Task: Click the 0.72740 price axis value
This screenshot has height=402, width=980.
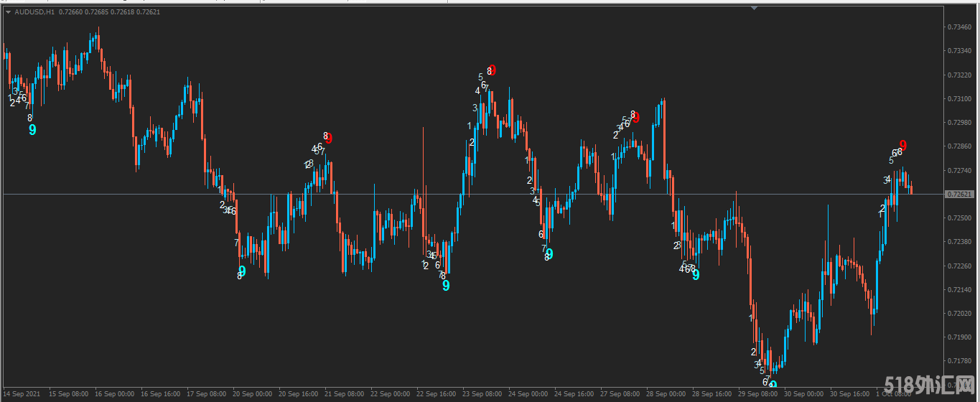Action: click(958, 170)
